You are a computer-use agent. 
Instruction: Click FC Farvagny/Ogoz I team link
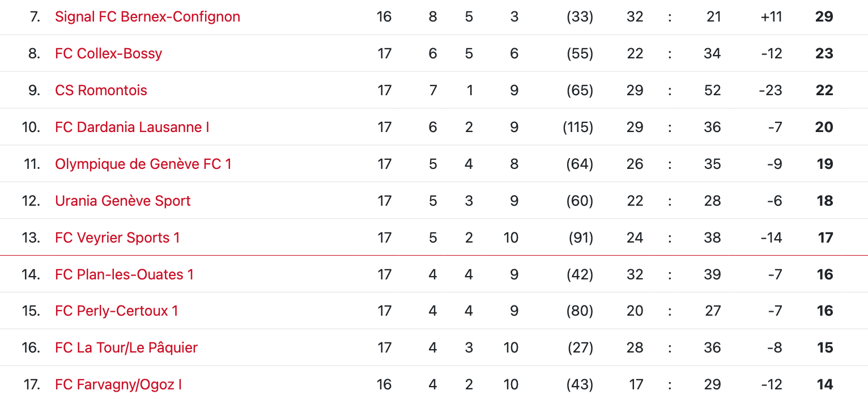[118, 384]
